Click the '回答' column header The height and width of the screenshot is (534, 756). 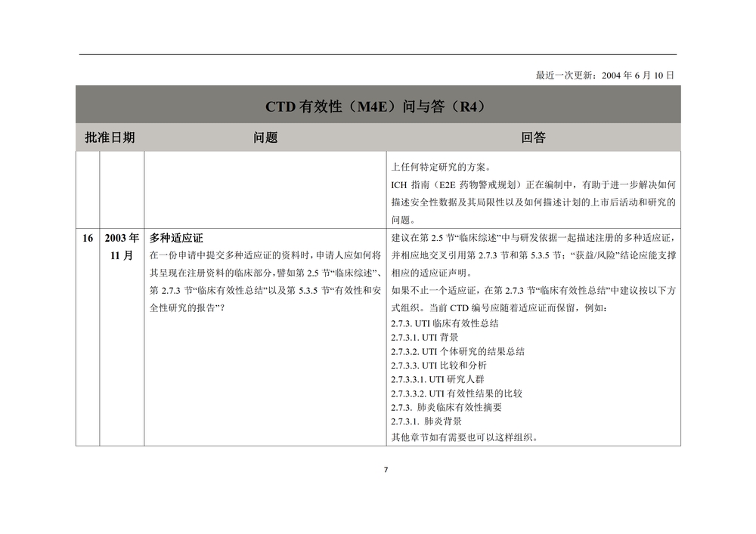click(533, 137)
